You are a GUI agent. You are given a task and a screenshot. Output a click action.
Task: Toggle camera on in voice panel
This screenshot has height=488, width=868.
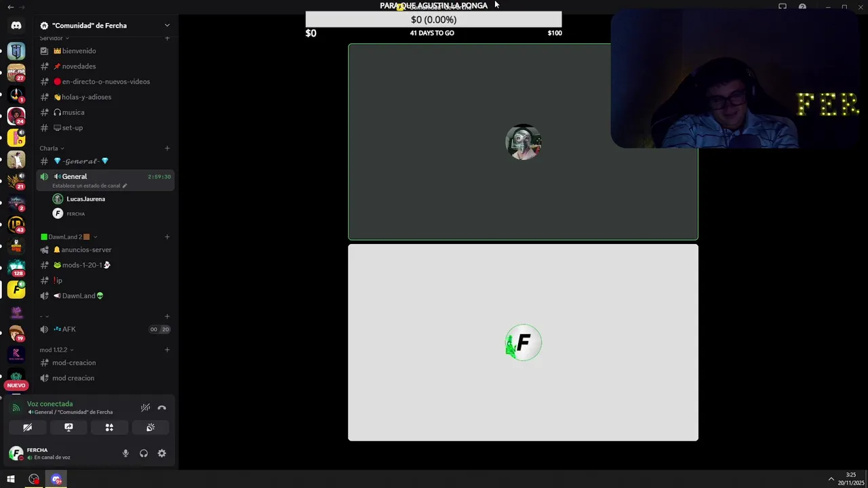(27, 428)
